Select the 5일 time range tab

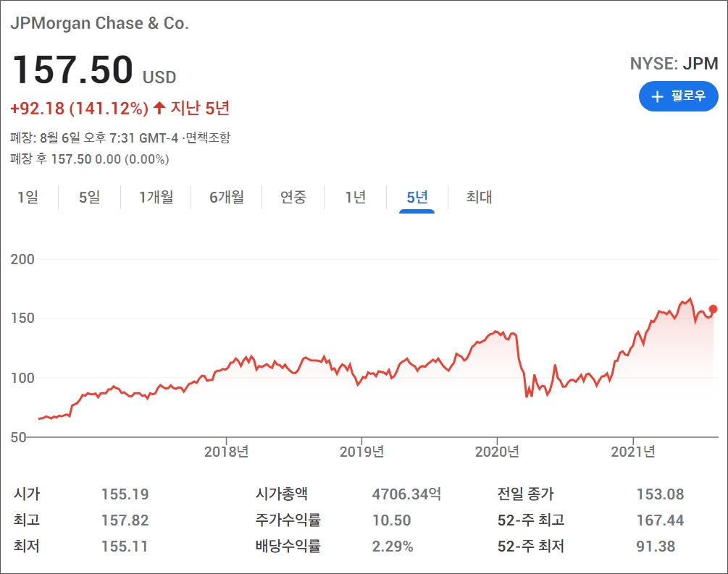pyautogui.click(x=90, y=197)
